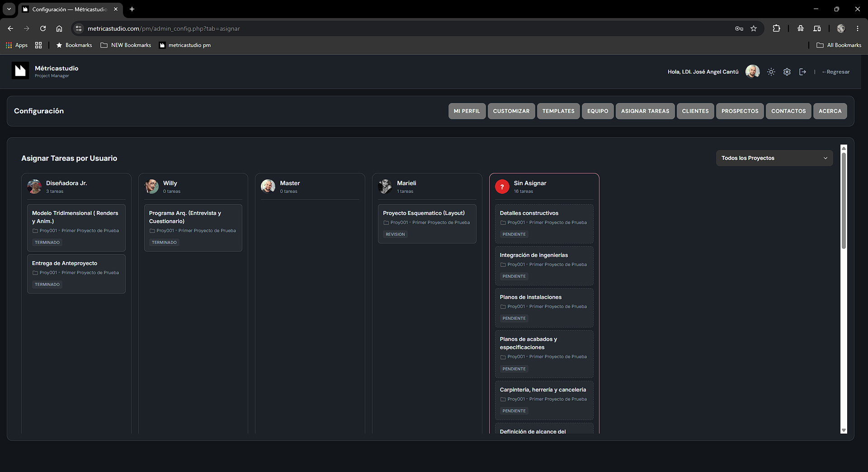This screenshot has height=472, width=868.
Task: Expand the Todos los Proyectos dropdown
Action: (x=774, y=158)
